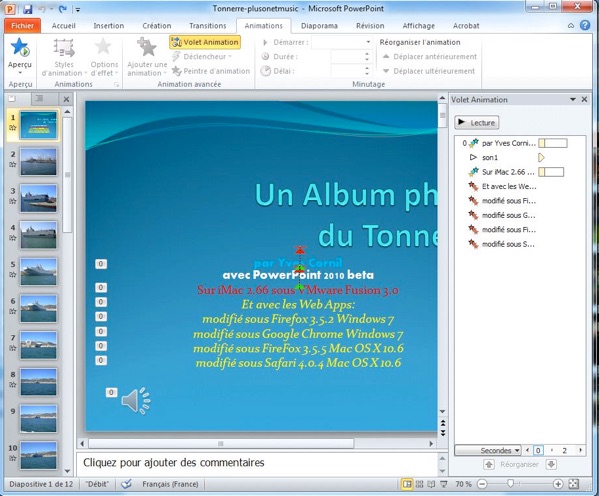Click Déplacer ultérieurement
The image size is (599, 496).
click(x=429, y=71)
